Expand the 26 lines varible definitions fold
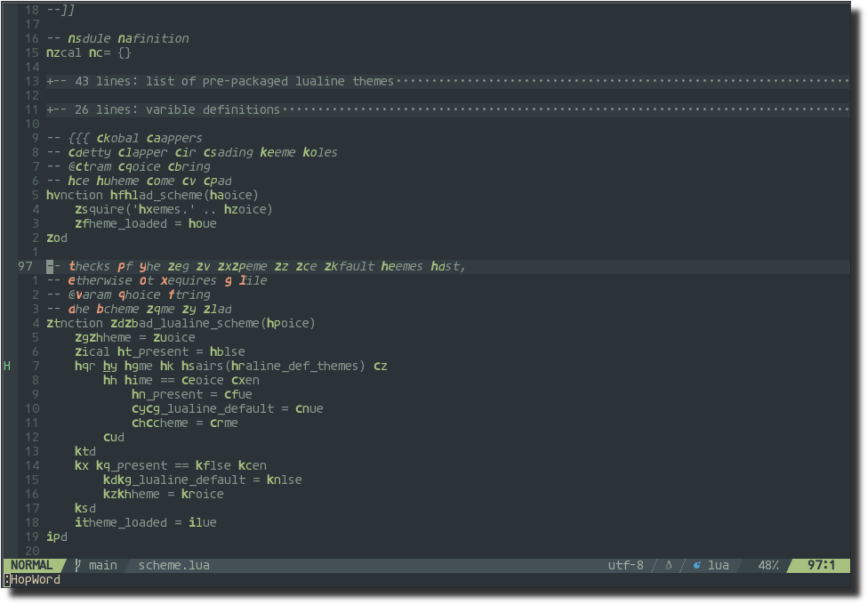Viewport: 868px width, 605px height. (165, 109)
